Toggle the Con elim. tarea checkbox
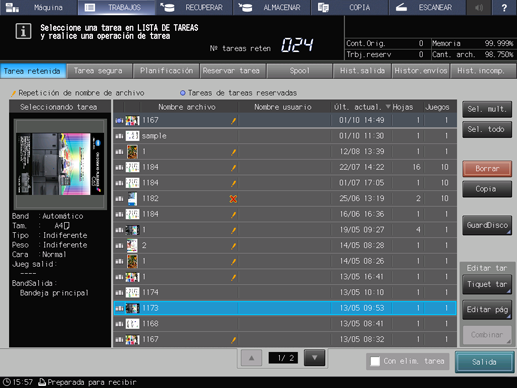 375,361
